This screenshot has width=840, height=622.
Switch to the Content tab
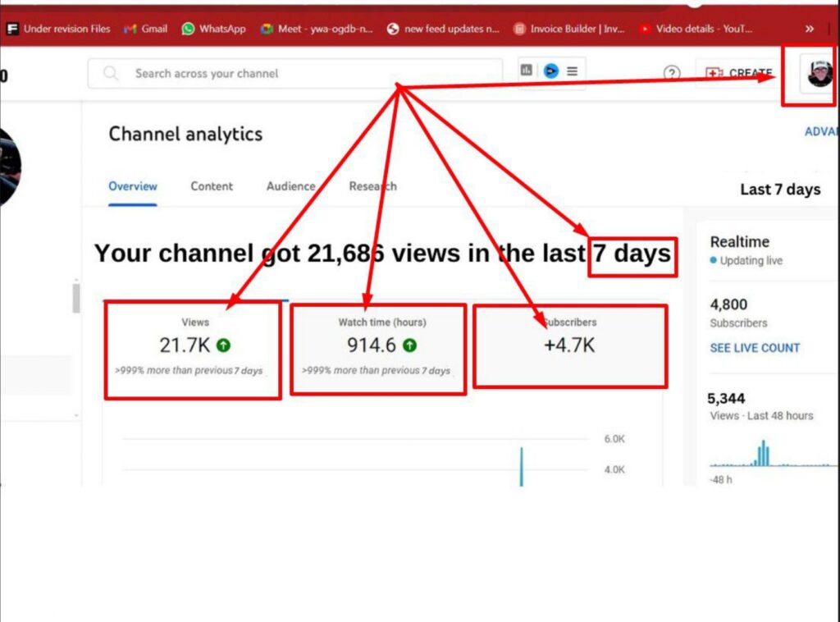(x=212, y=186)
